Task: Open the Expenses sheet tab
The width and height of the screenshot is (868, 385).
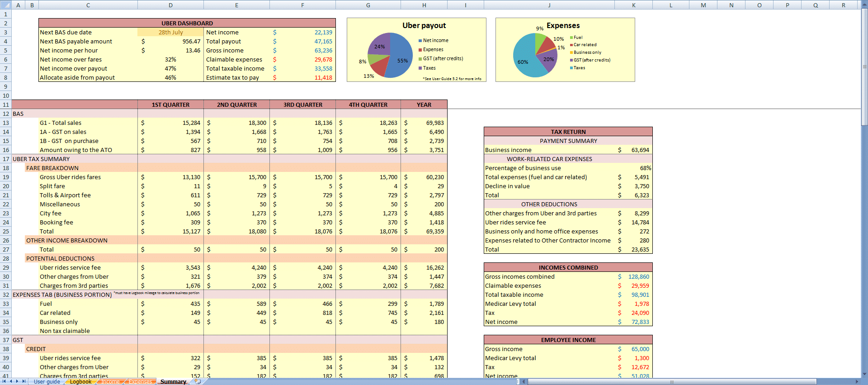Action: (141, 381)
